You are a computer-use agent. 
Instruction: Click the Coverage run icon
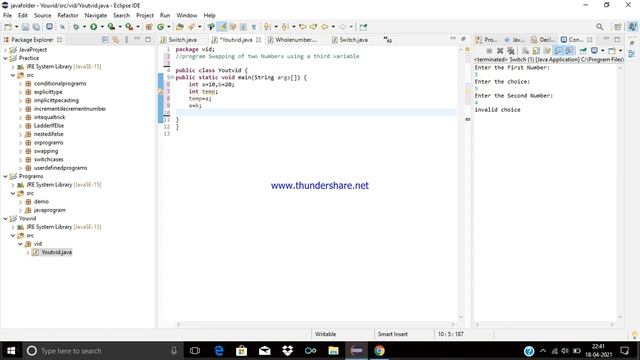click(x=111, y=27)
